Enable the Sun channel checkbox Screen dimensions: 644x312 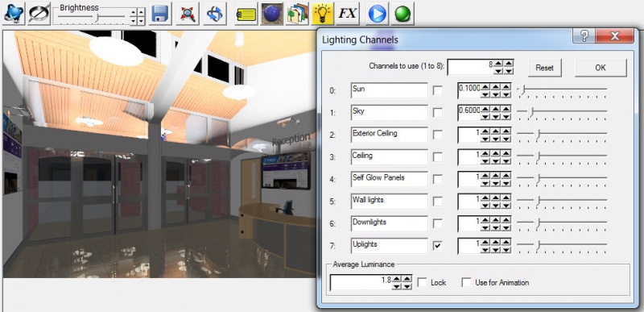click(438, 91)
